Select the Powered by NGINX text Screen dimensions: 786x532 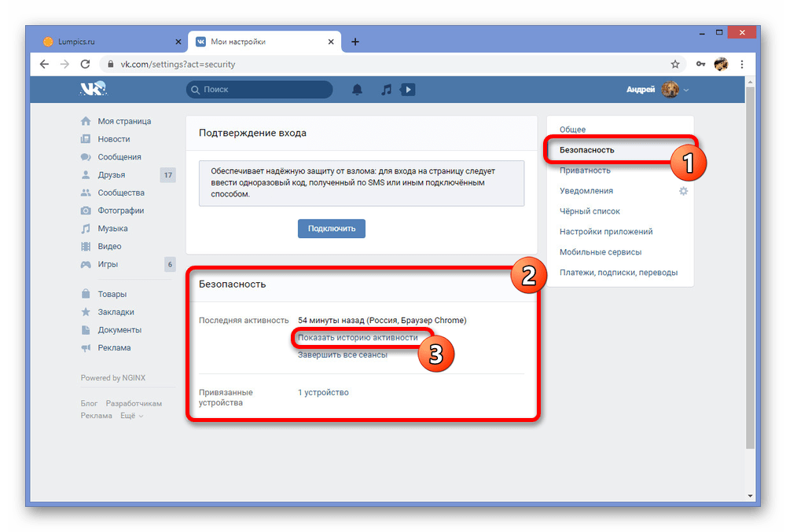click(x=112, y=378)
